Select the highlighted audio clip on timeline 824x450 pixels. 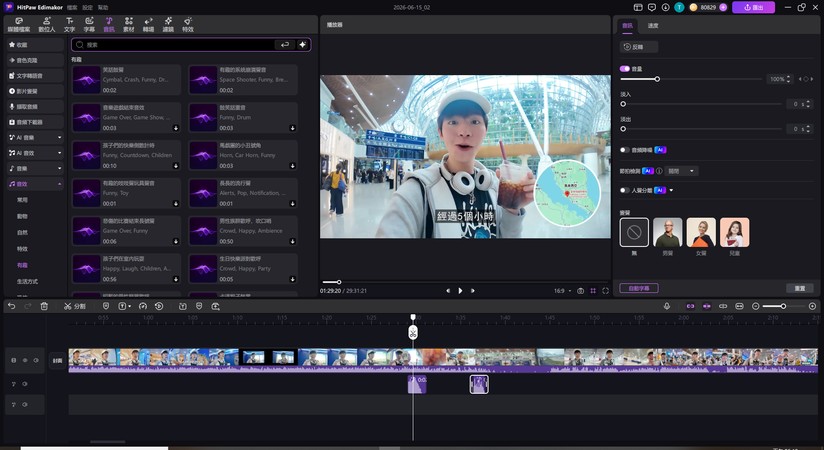479,384
